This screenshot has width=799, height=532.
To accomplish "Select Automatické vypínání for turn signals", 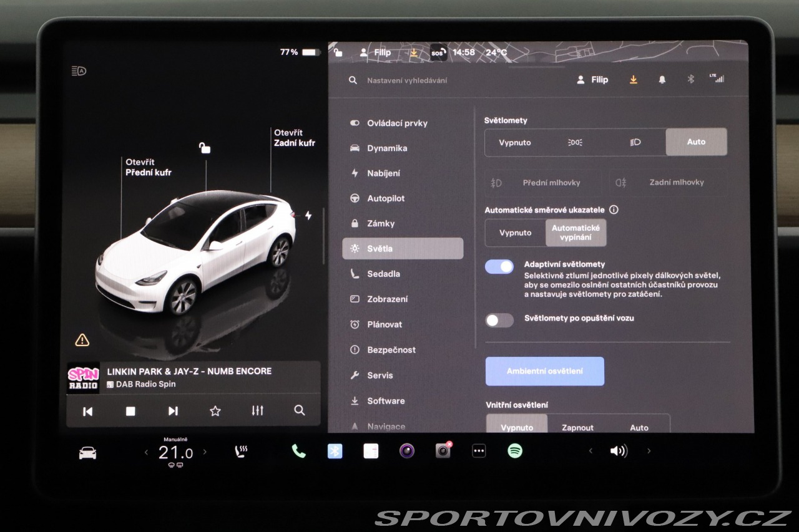I will tap(576, 233).
